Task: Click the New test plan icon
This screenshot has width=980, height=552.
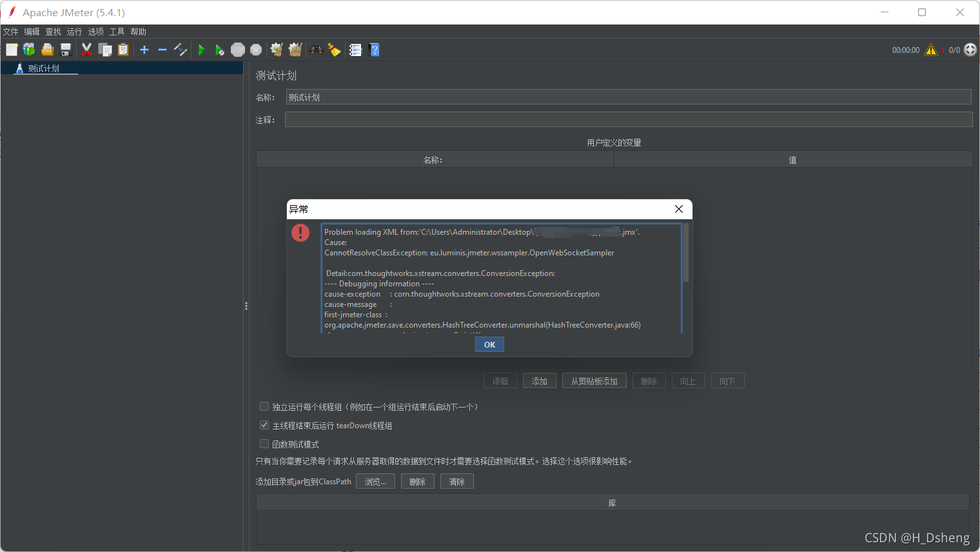Action: pyautogui.click(x=12, y=50)
